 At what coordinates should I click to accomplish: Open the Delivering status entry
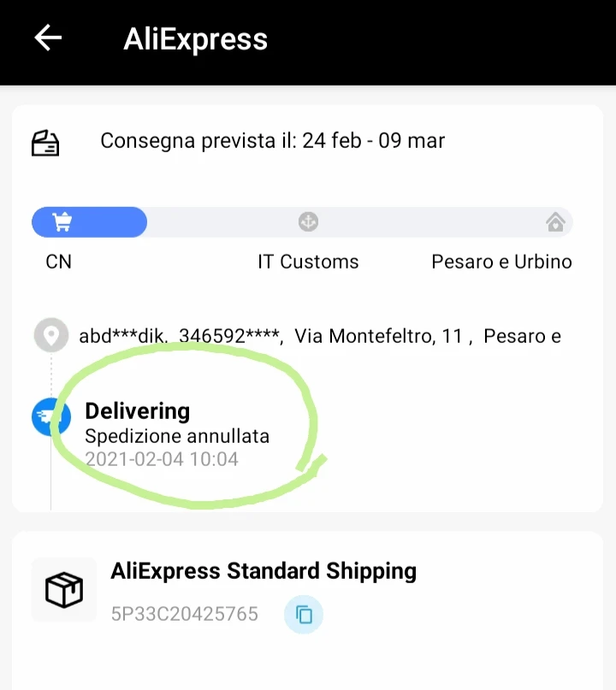(177, 434)
